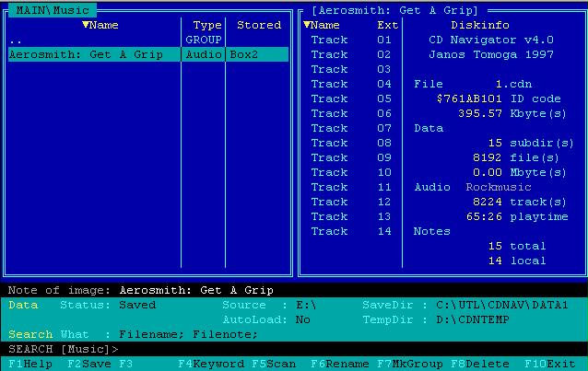Click the 395.57 Kbyte(s) value

click(480, 113)
